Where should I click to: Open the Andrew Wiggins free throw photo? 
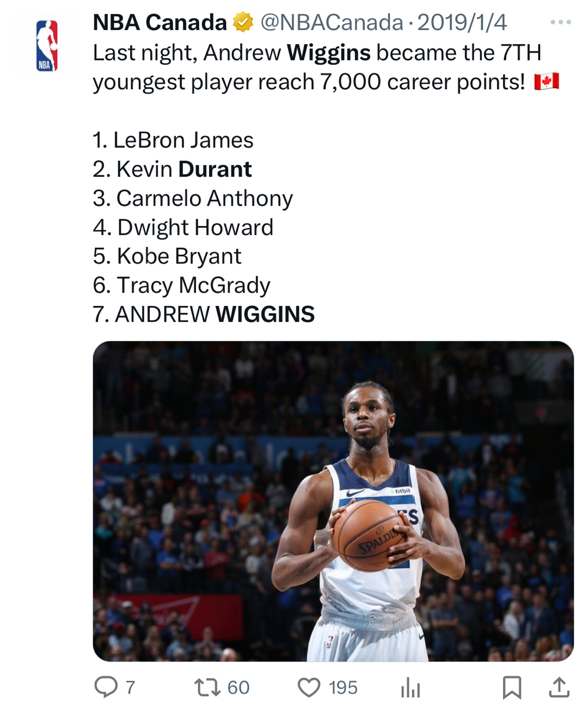click(x=333, y=501)
